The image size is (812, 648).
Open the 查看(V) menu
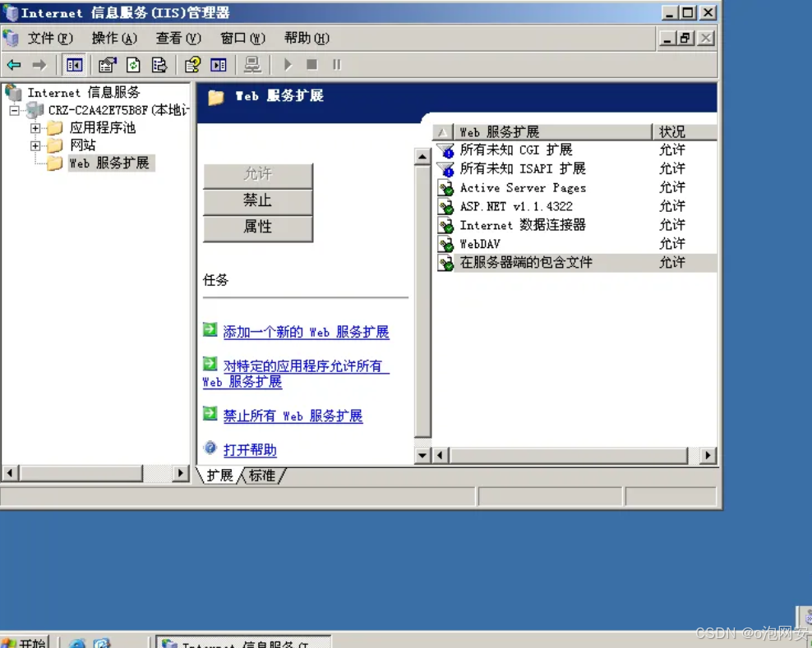pyautogui.click(x=178, y=39)
